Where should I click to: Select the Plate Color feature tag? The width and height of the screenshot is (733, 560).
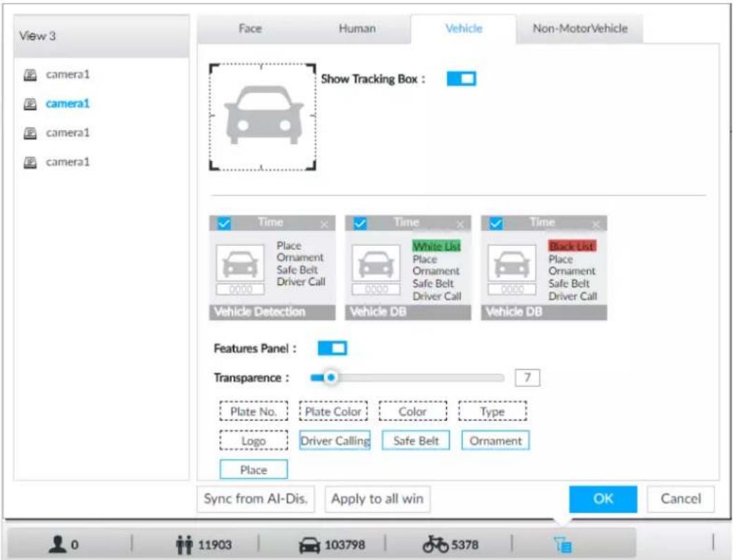tap(333, 411)
